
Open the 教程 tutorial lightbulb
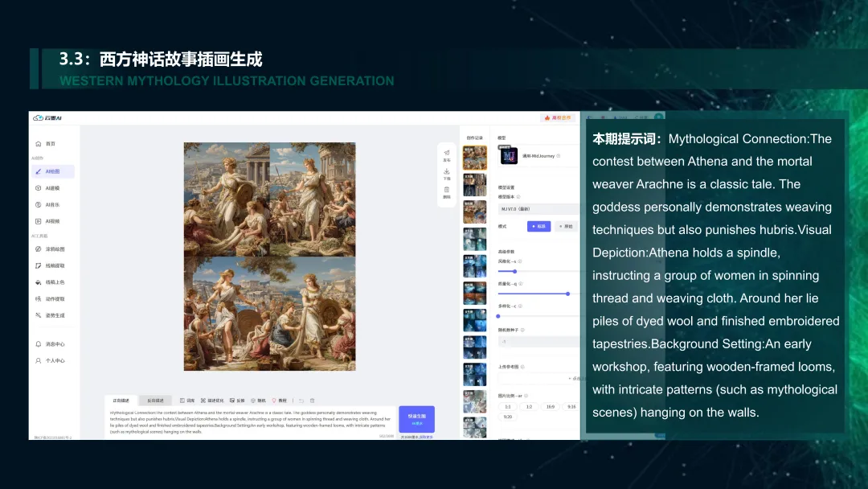279,401
